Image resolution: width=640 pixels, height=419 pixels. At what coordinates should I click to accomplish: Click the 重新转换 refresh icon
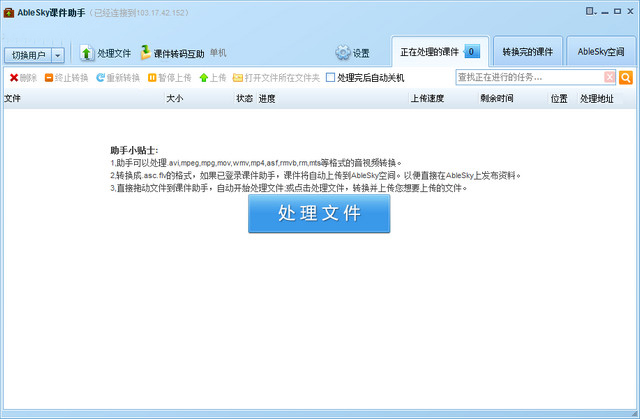(x=100, y=77)
